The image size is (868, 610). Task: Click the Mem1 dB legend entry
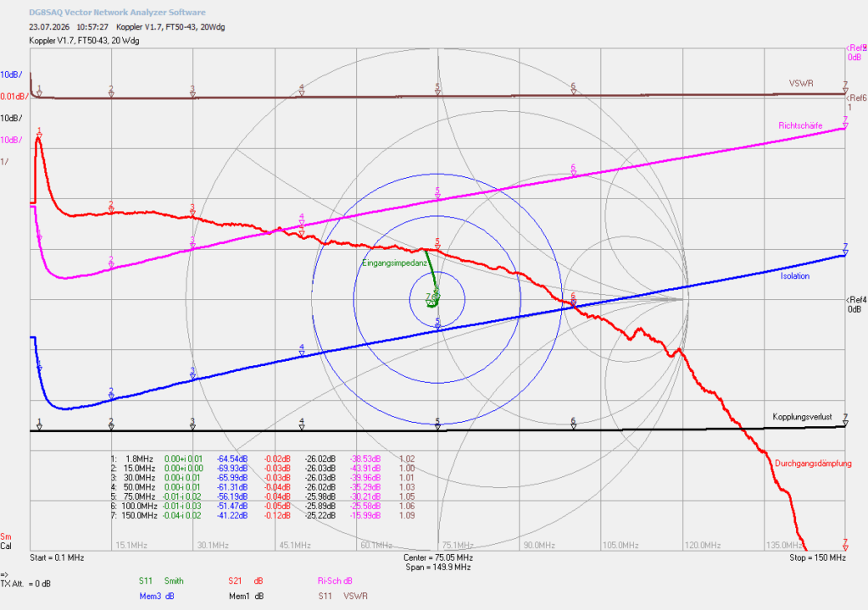(247, 596)
